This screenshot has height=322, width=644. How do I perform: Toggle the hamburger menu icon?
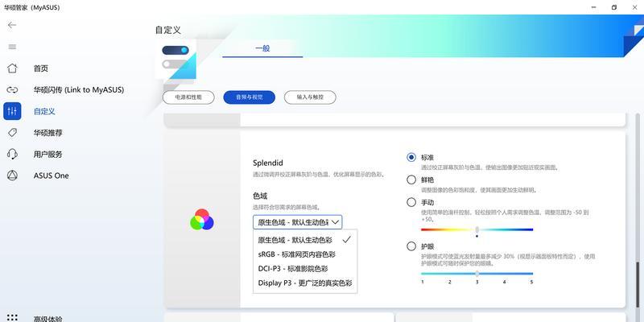pos(12,47)
